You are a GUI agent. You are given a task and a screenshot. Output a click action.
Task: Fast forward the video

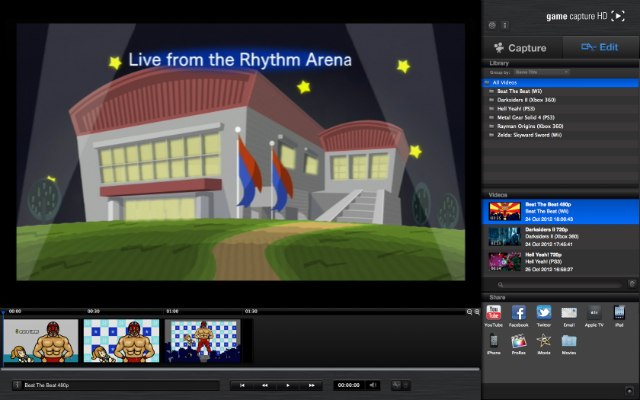[x=311, y=385]
